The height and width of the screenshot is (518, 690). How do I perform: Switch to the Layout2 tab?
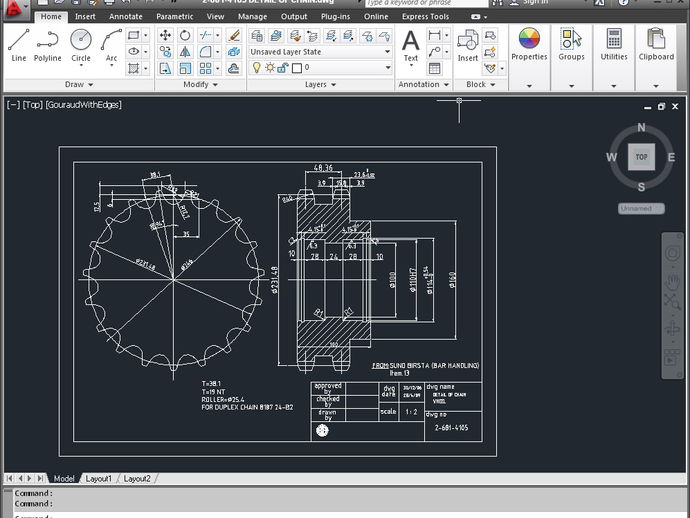click(x=137, y=479)
